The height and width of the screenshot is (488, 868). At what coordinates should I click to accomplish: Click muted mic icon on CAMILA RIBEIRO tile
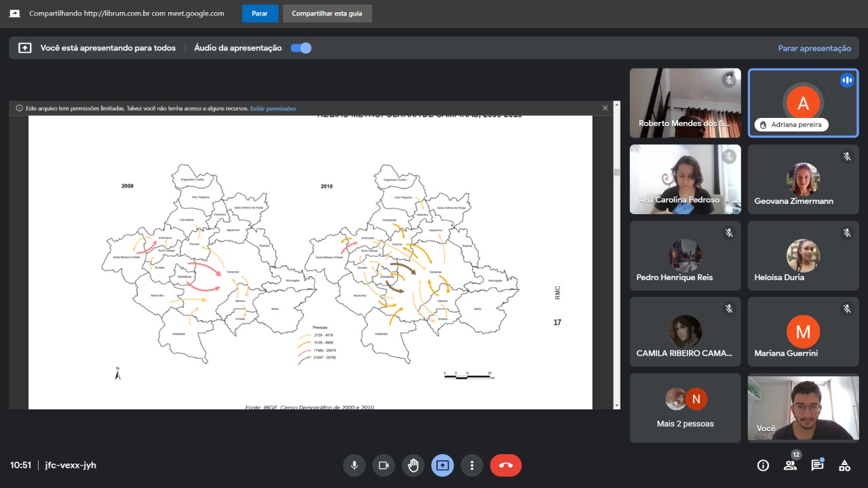(729, 308)
